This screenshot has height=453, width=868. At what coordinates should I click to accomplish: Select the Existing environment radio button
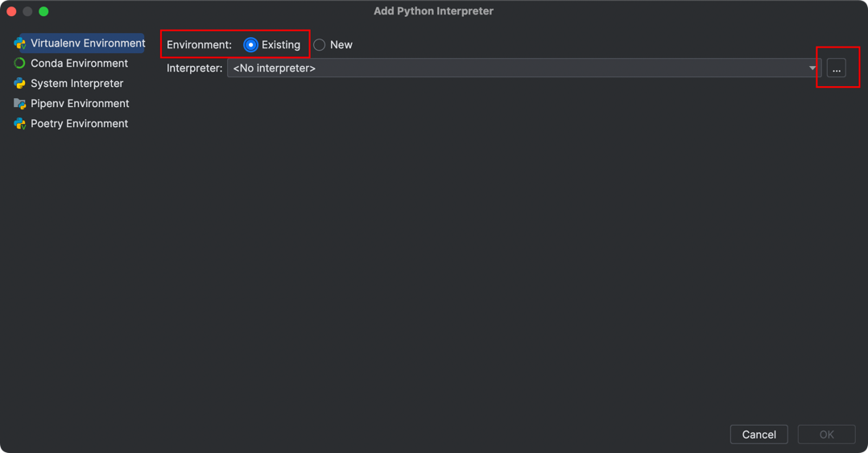point(250,45)
